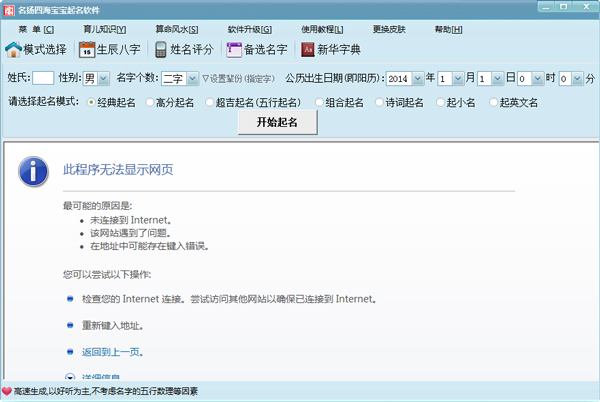Click the app logo in title bar
Viewport: 600px width, 402px height.
[x=9, y=8]
